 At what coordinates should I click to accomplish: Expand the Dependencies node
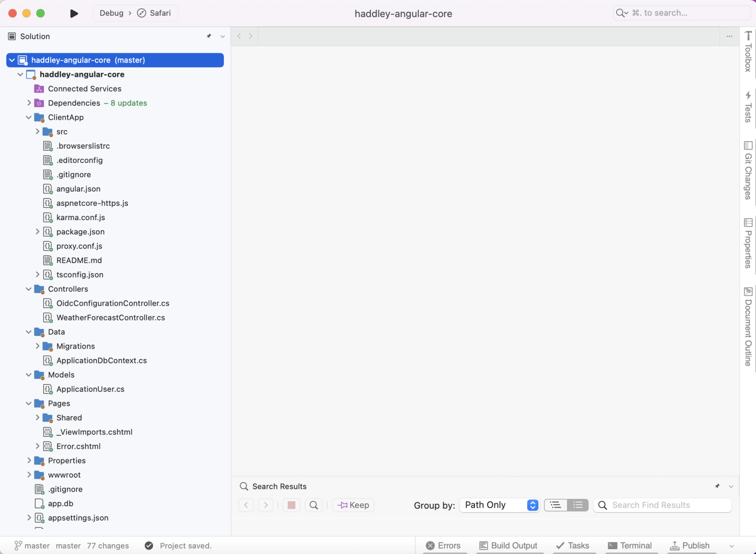(29, 103)
